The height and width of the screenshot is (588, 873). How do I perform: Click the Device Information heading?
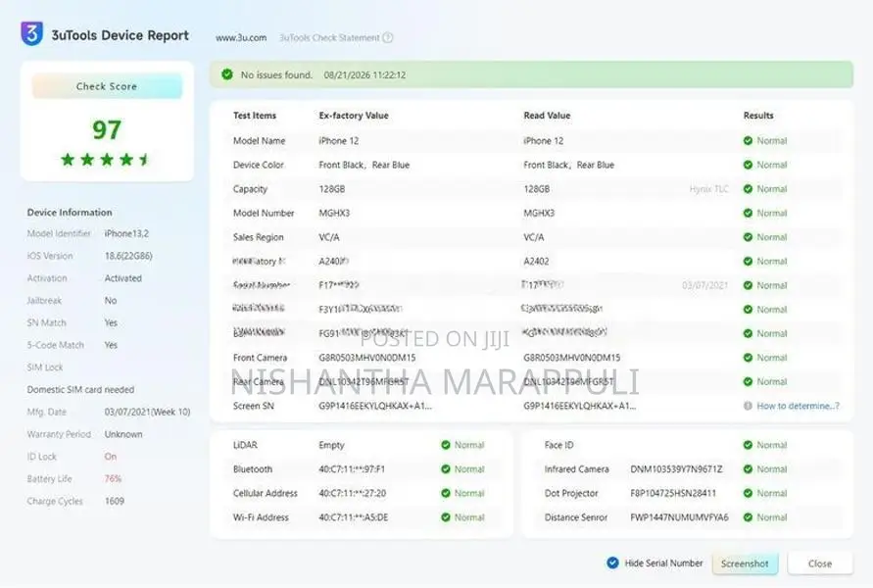(x=70, y=213)
